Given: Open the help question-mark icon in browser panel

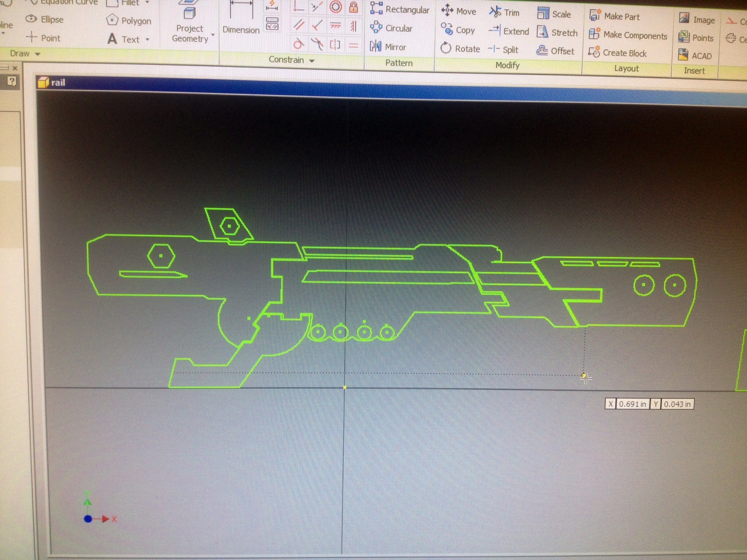Looking at the screenshot, I should point(12,82).
